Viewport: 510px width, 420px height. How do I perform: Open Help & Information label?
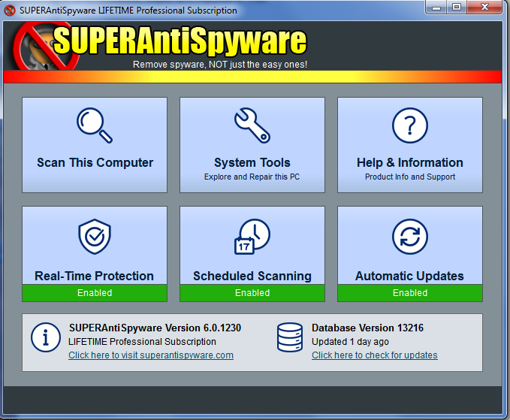click(410, 162)
